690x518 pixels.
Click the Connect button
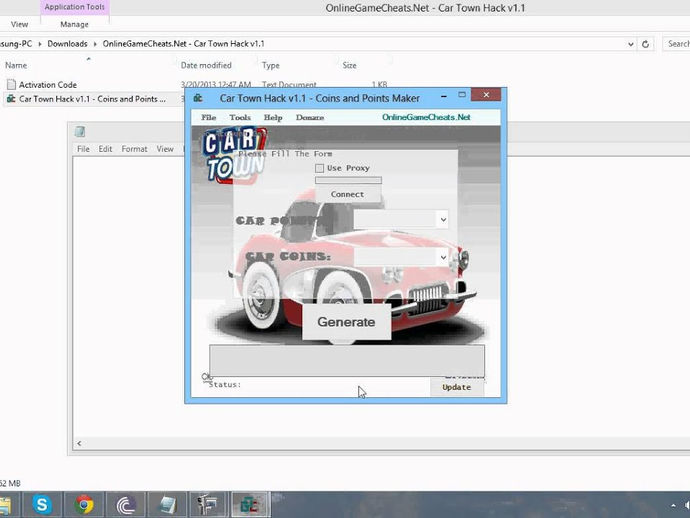coord(348,194)
